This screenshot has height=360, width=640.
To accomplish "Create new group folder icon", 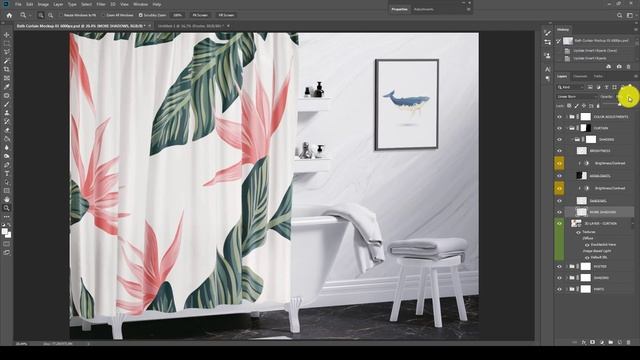I will pyautogui.click(x=611, y=342).
